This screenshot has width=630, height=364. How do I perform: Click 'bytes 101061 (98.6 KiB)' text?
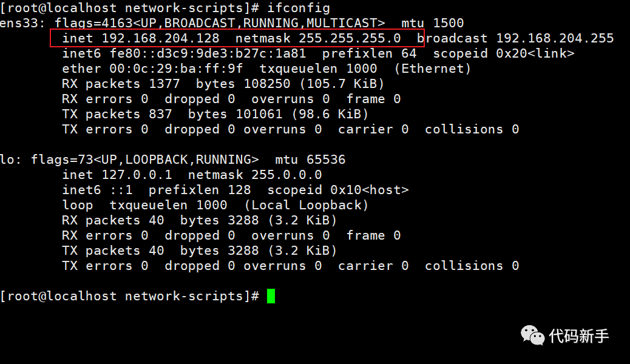pyautogui.click(x=279, y=115)
